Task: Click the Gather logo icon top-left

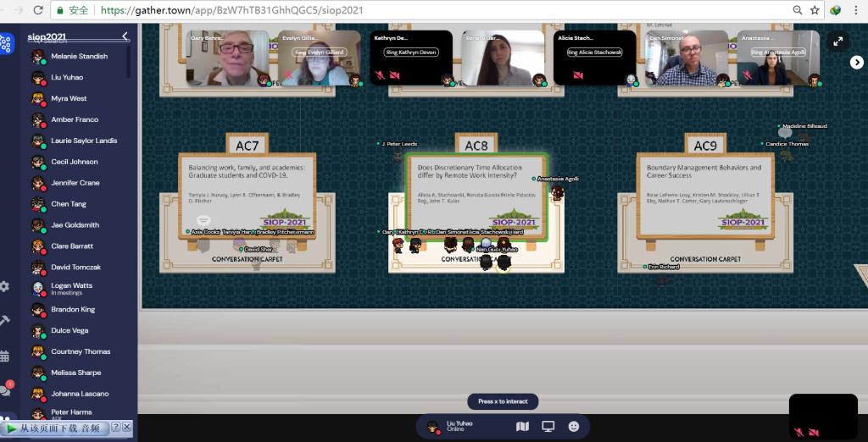Action: pyautogui.click(x=6, y=43)
